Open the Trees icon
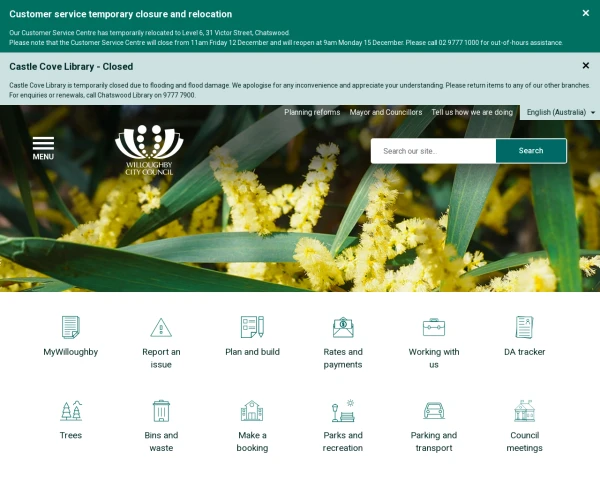The width and height of the screenshot is (600, 480). click(71, 411)
